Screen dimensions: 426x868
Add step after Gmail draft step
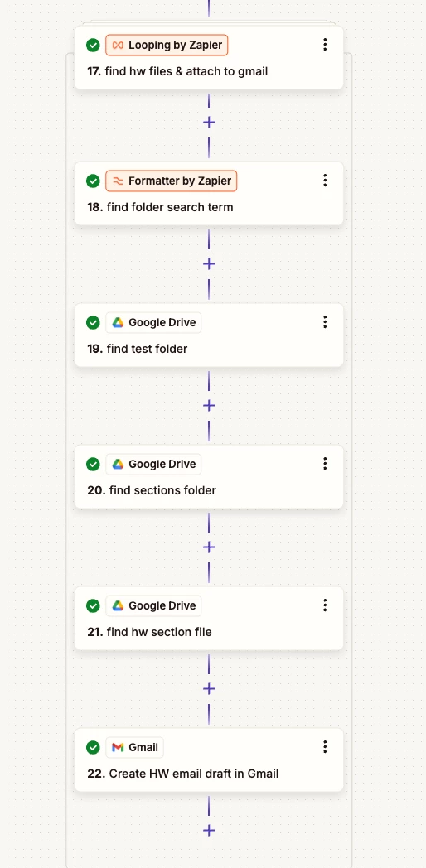(209, 831)
